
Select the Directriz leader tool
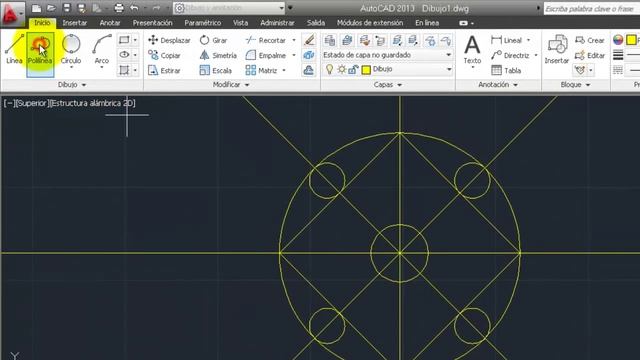click(x=510, y=55)
